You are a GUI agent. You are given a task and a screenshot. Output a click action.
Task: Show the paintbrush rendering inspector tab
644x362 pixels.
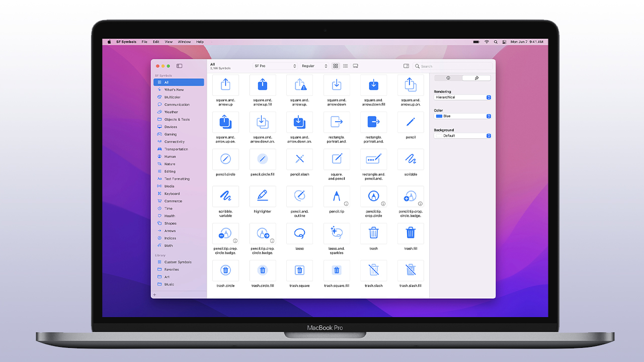(x=476, y=78)
